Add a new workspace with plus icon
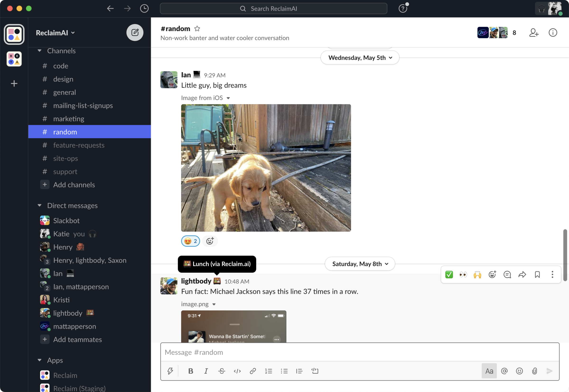The width and height of the screenshot is (569, 392). 14,84
